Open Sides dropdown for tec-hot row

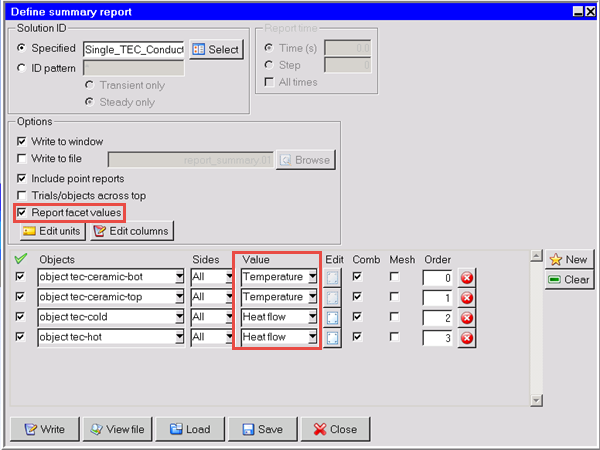(x=229, y=337)
